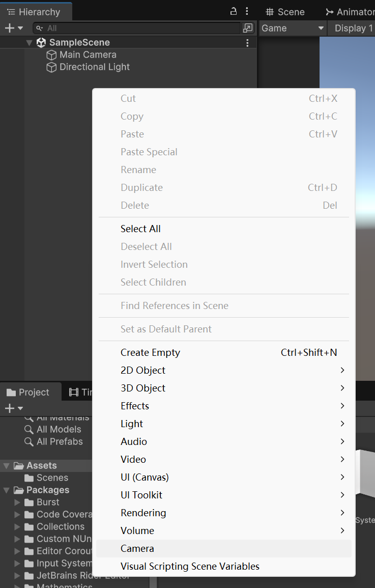This screenshot has width=375, height=588.
Task: Open the Volume submenu
Action: [224, 530]
